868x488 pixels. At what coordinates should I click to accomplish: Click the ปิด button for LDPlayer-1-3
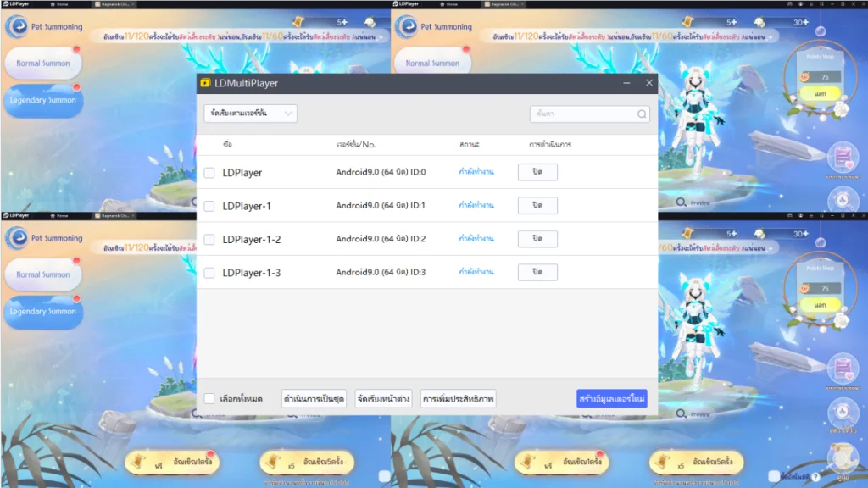click(x=537, y=272)
